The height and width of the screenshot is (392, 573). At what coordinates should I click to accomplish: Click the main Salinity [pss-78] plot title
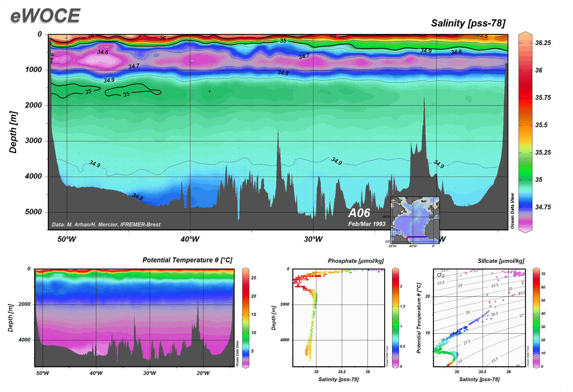click(x=468, y=23)
